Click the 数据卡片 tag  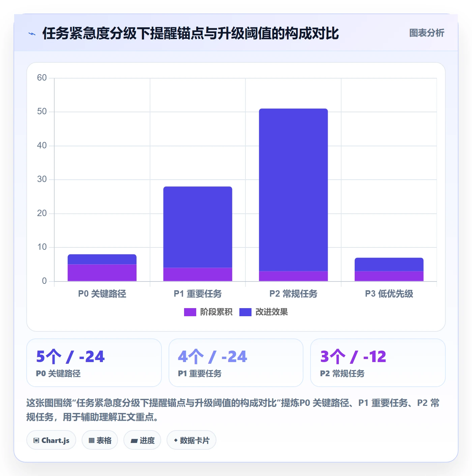click(191, 440)
